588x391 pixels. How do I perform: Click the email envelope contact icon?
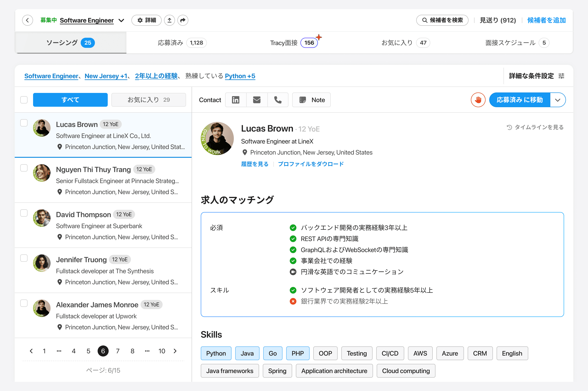click(x=257, y=100)
